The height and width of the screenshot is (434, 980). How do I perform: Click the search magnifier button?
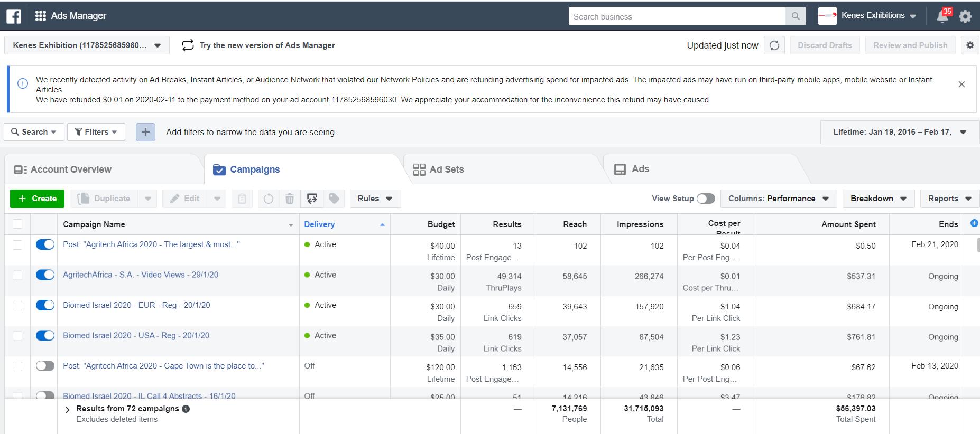pyautogui.click(x=796, y=16)
